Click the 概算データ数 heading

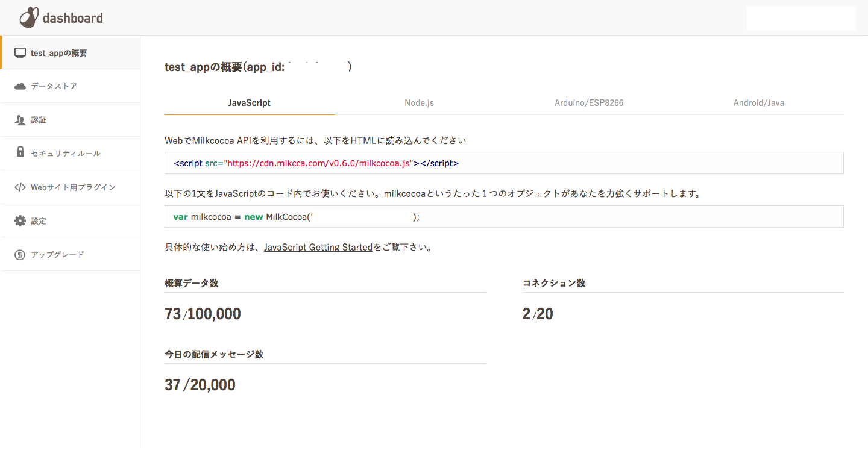192,283
